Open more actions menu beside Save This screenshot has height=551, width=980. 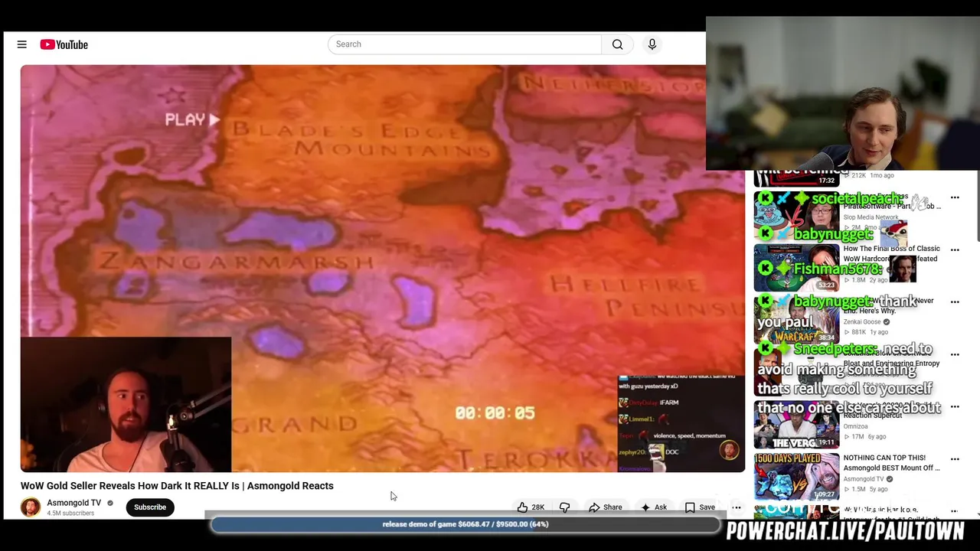737,507
